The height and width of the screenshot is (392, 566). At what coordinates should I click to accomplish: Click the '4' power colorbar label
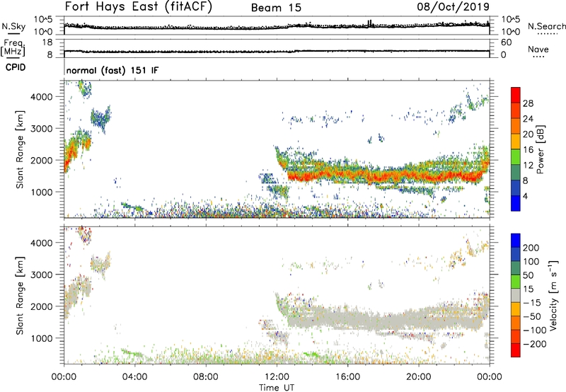[x=526, y=196]
